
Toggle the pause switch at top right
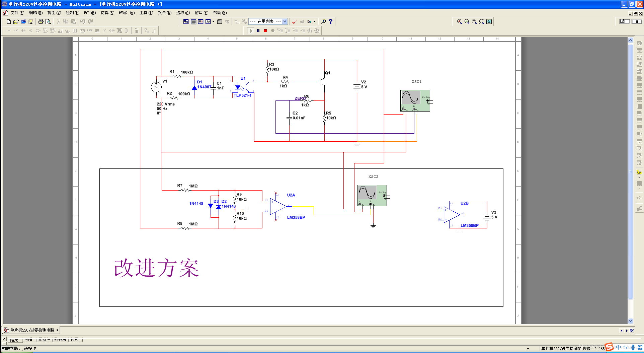636,21
